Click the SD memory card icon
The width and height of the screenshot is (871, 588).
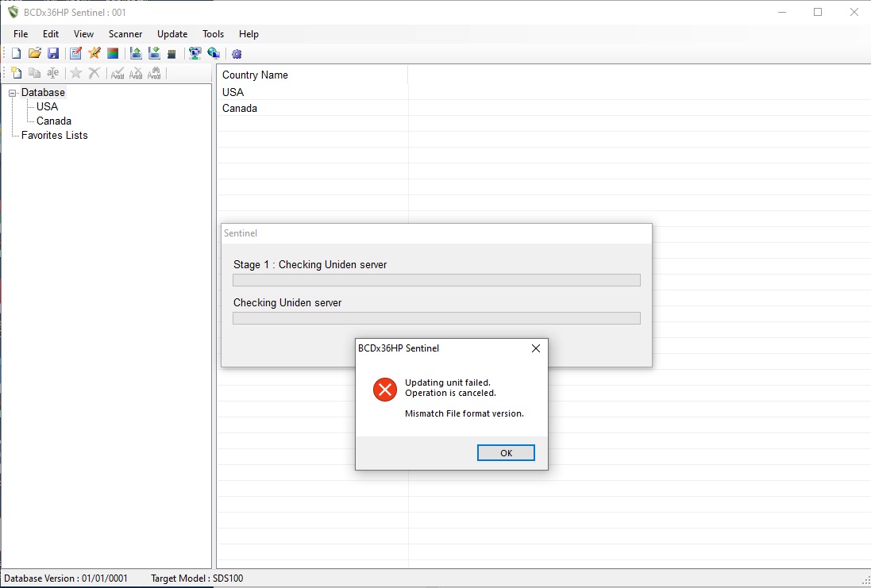[172, 54]
